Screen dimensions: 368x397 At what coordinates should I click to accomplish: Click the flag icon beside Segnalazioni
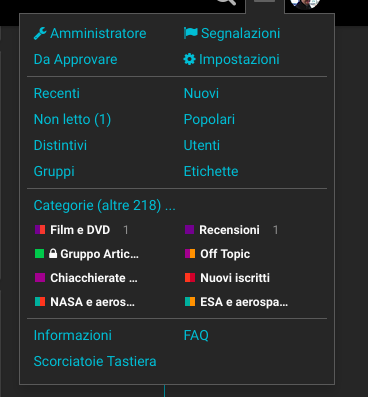pos(191,33)
